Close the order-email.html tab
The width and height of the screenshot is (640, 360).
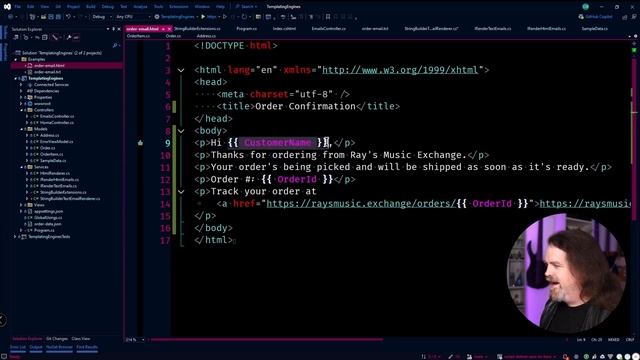(x=169, y=29)
